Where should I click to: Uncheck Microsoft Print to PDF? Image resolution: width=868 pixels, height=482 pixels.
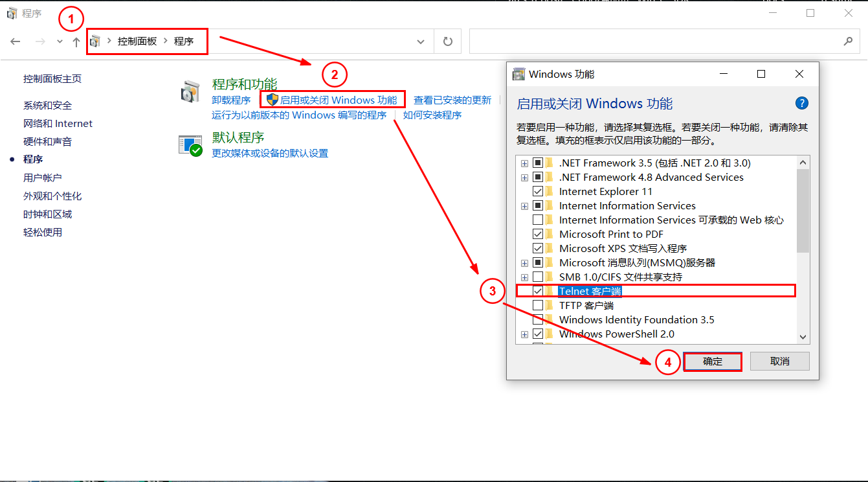coord(538,235)
